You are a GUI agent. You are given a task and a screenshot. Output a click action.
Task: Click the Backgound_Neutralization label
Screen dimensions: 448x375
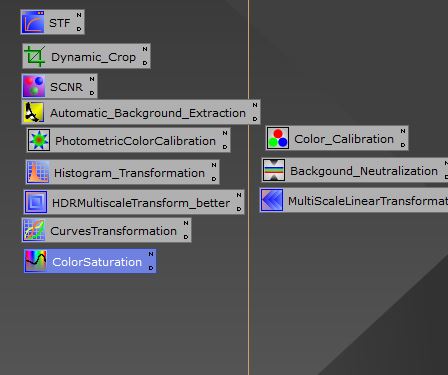tap(364, 171)
